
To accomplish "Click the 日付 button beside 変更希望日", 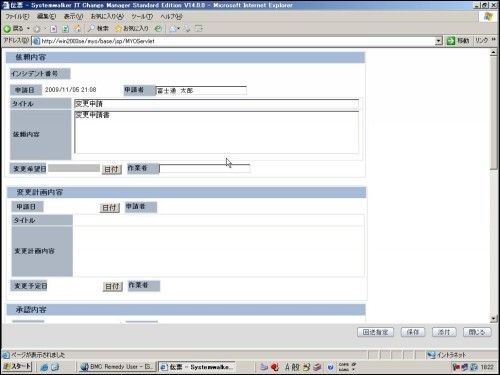I will [x=111, y=169].
